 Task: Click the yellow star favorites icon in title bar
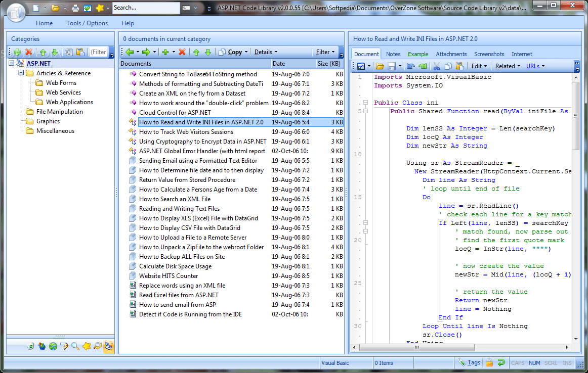100,8
